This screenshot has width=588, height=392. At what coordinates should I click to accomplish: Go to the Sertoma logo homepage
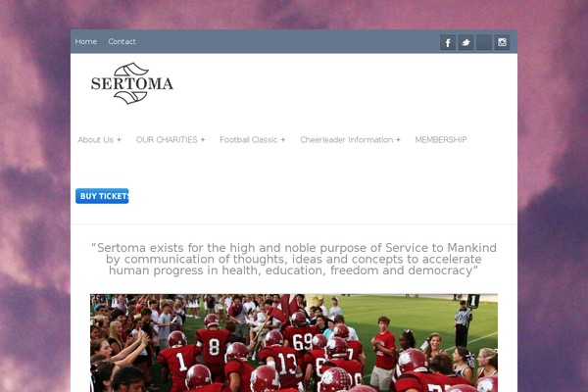pyautogui.click(x=132, y=83)
